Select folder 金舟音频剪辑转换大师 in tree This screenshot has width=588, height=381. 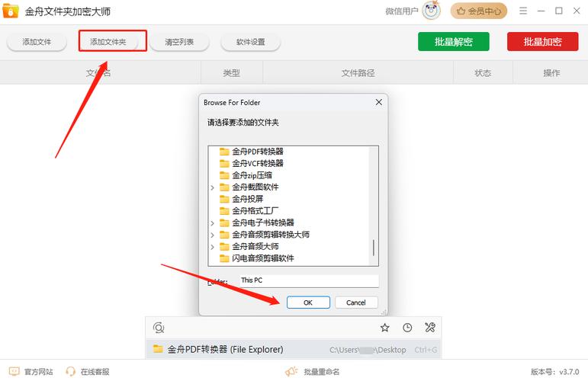pyautogui.click(x=271, y=235)
